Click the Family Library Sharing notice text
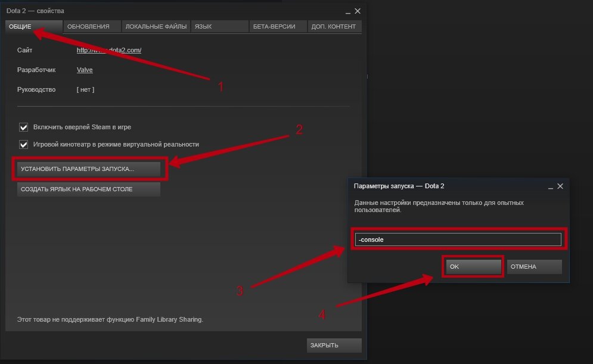 [110, 319]
